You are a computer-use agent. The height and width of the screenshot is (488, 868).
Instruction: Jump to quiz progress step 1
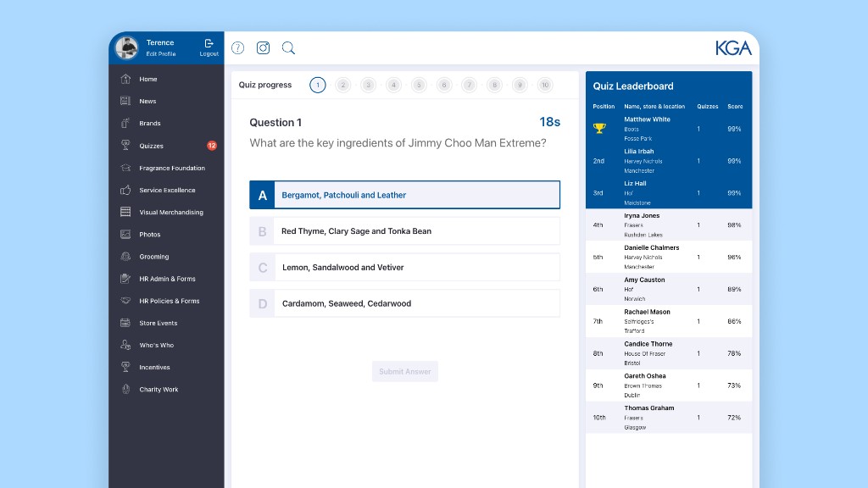point(318,85)
